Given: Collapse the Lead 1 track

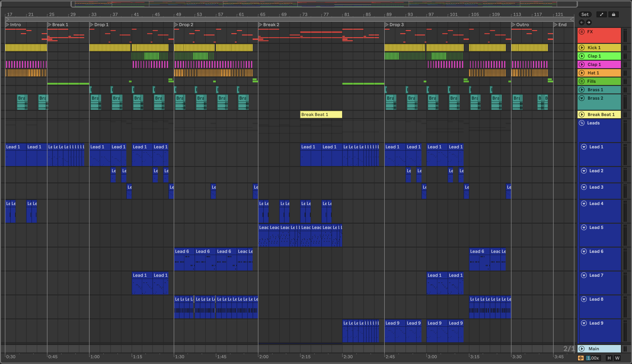Looking at the screenshot, I should (584, 147).
